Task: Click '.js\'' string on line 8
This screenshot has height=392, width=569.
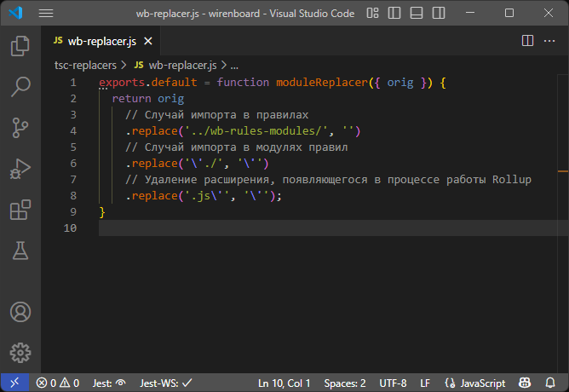Action: (x=207, y=196)
